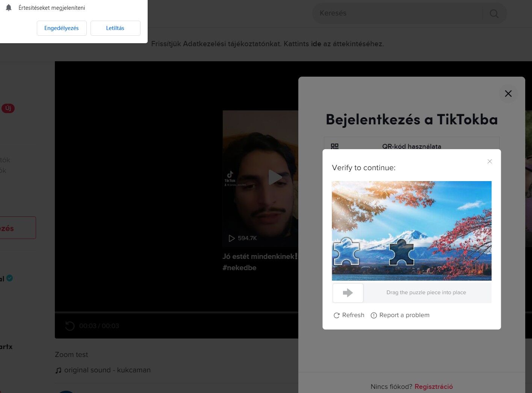
Task: Click the movable puzzle piece
Action: (x=346, y=251)
